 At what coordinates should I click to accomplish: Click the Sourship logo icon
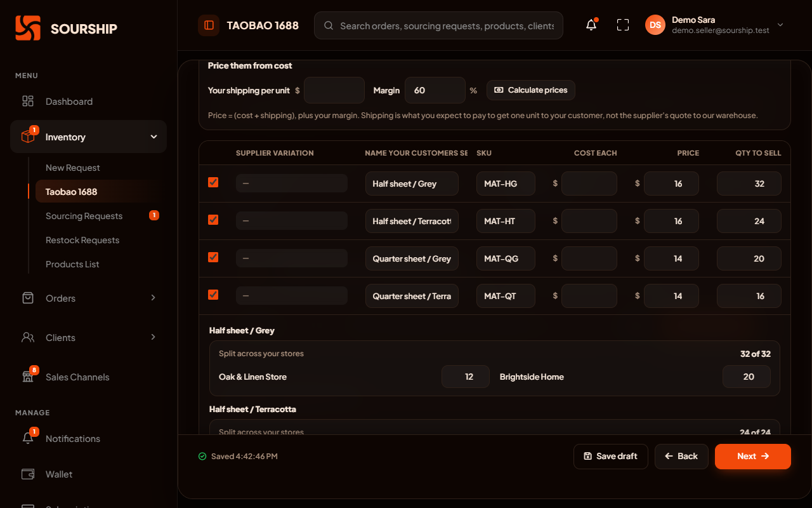pyautogui.click(x=28, y=28)
